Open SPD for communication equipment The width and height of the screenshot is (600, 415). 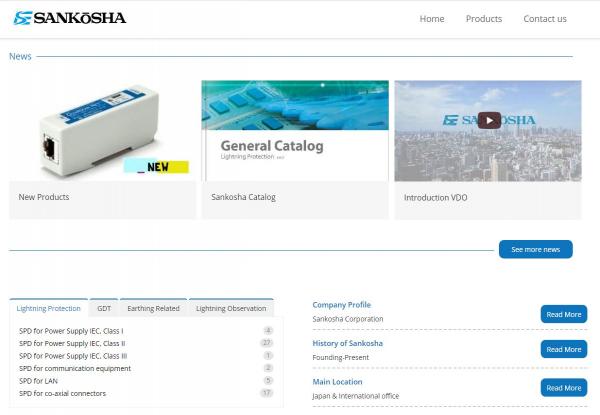click(x=75, y=368)
